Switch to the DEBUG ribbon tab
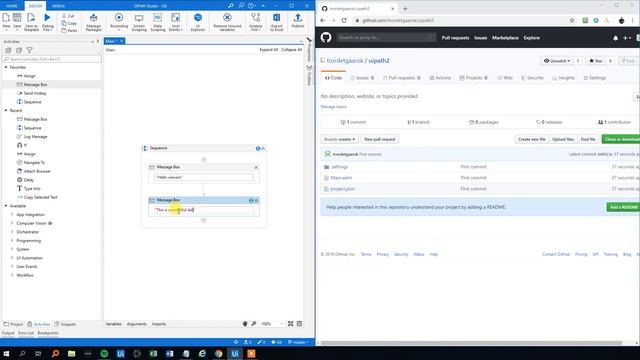640x360 pixels. coord(58,6)
